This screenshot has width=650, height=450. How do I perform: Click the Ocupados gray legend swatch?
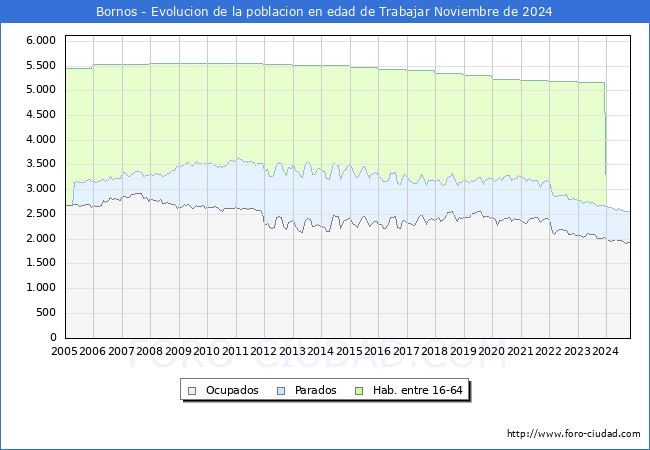192,391
